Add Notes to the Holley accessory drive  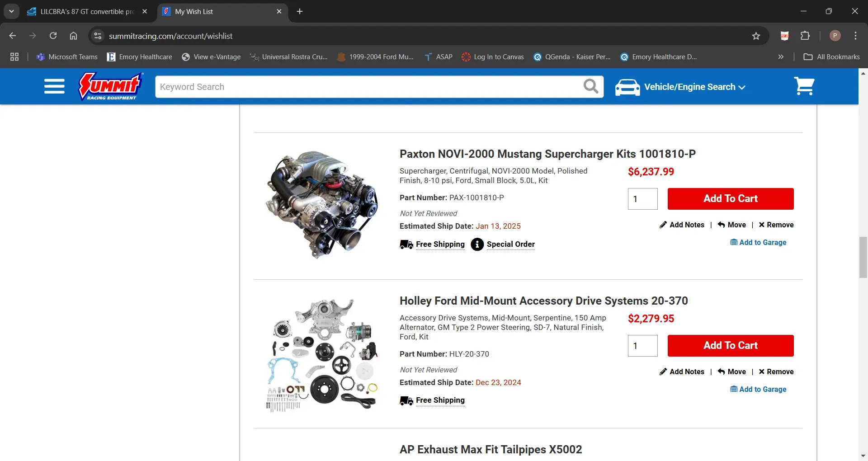coord(682,372)
